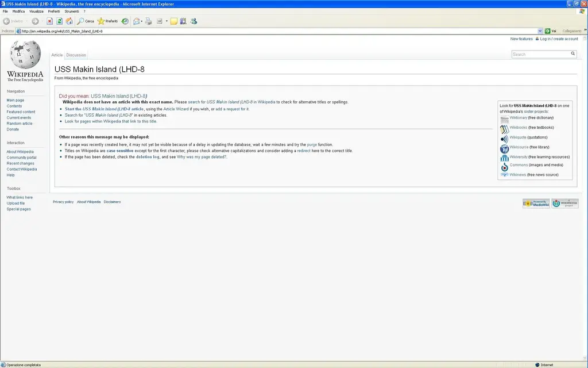Viewport: 588px width, 368px height.
Task: Click the What links here link
Action: click(20, 198)
